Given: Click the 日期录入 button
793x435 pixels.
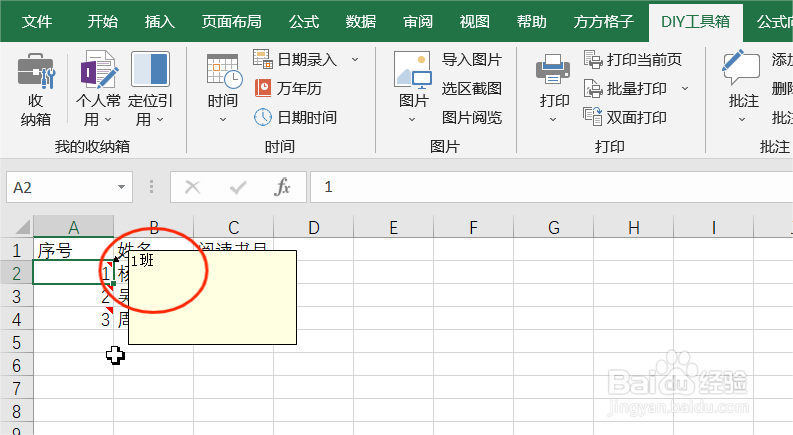Looking at the screenshot, I should coord(295,60).
